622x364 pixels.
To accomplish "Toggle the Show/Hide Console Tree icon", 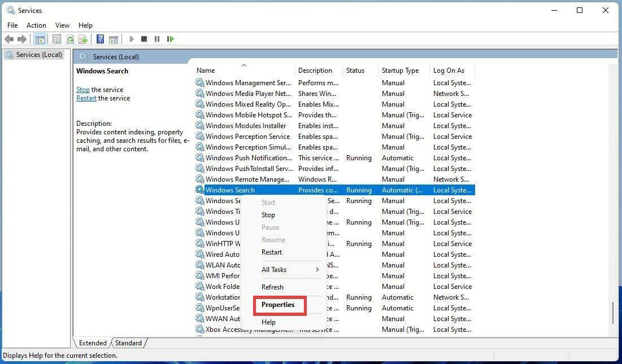I will pos(40,39).
